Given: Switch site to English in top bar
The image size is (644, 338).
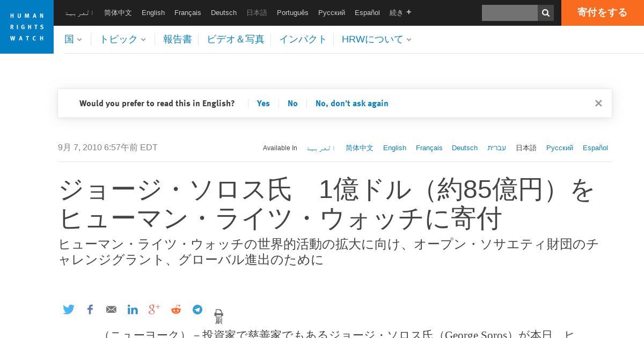Looking at the screenshot, I should coord(153,12).
